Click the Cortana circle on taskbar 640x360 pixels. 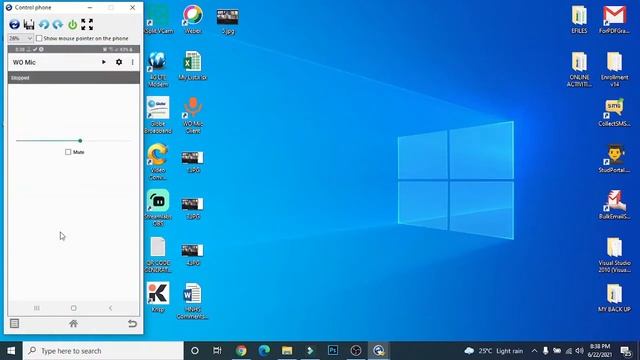point(195,351)
